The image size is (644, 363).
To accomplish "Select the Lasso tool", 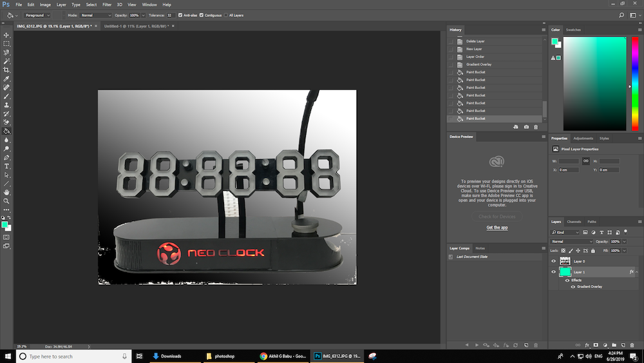I will (6, 52).
